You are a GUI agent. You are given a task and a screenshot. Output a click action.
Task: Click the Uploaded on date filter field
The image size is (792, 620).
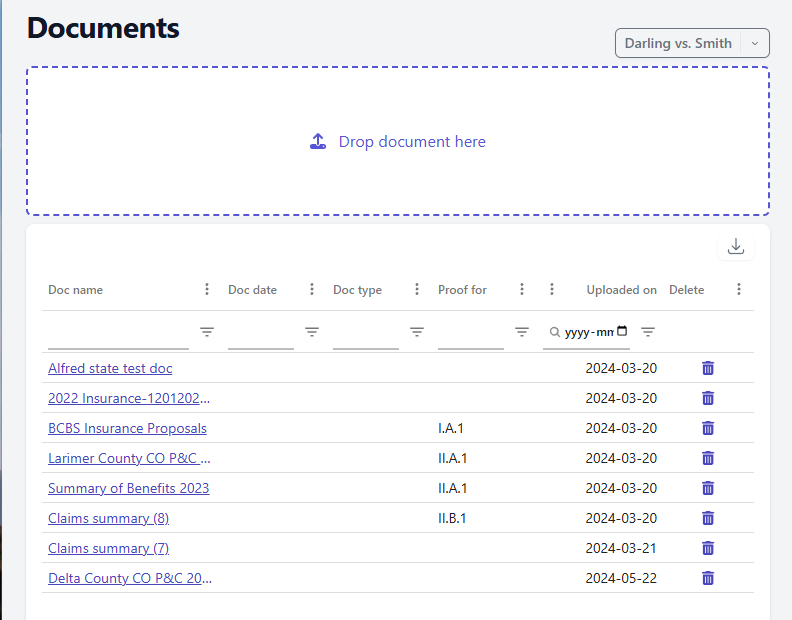coord(588,332)
